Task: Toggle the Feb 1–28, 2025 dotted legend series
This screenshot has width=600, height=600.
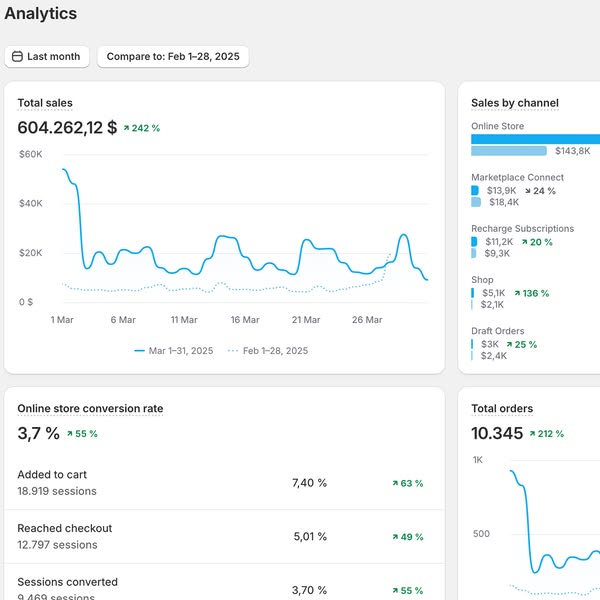Action: point(267,351)
